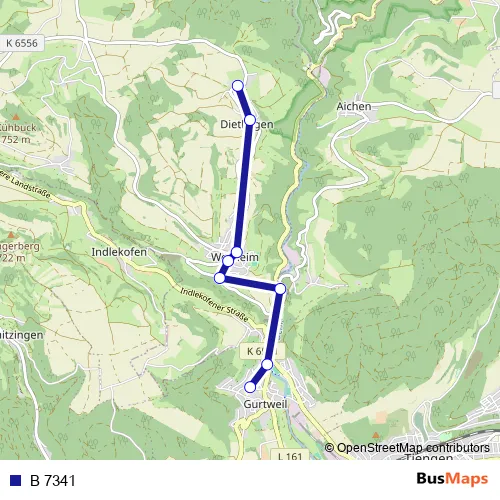This screenshot has width=500, height=500.
Task: Open the OpenStreetMap contributors attribution link
Action: coord(407,448)
